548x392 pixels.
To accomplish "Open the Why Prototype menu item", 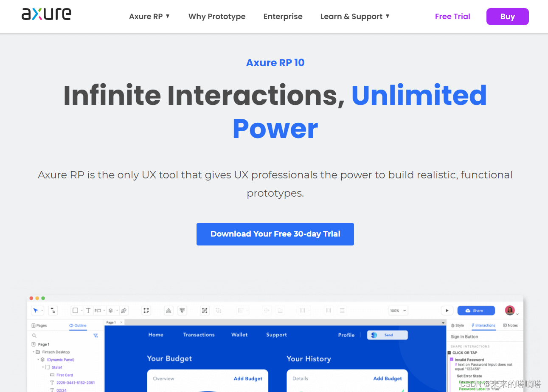I will [217, 16].
